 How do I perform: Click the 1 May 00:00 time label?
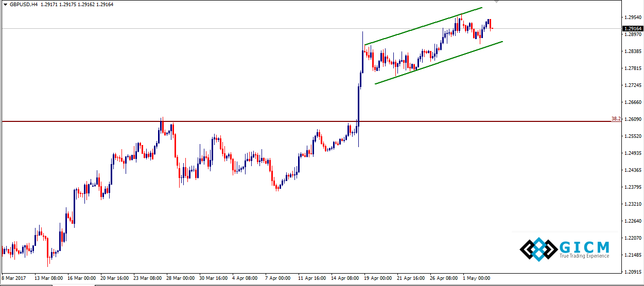(476, 278)
